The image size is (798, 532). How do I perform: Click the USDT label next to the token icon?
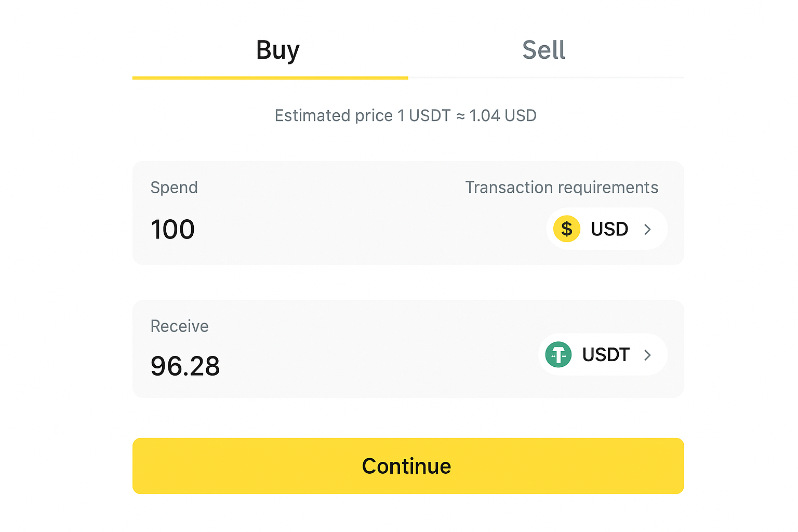tap(606, 354)
